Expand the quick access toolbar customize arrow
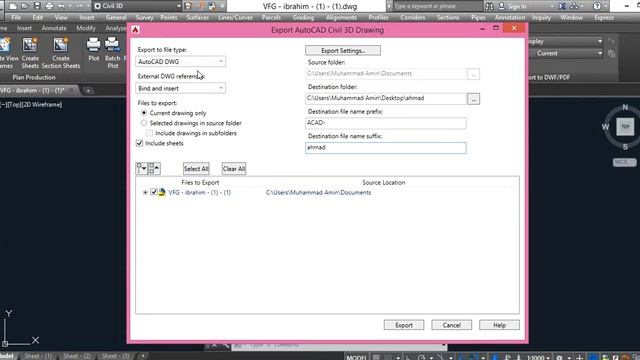640x360 pixels. coord(222,6)
